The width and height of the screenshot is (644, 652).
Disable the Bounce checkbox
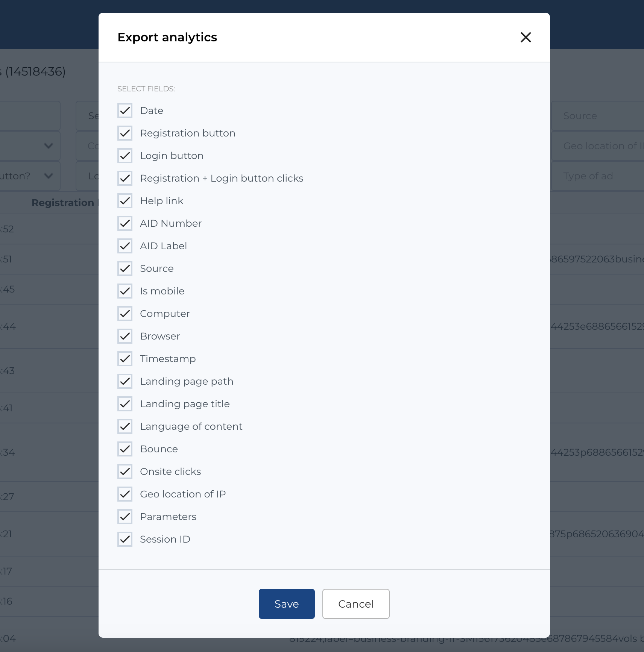pos(125,449)
